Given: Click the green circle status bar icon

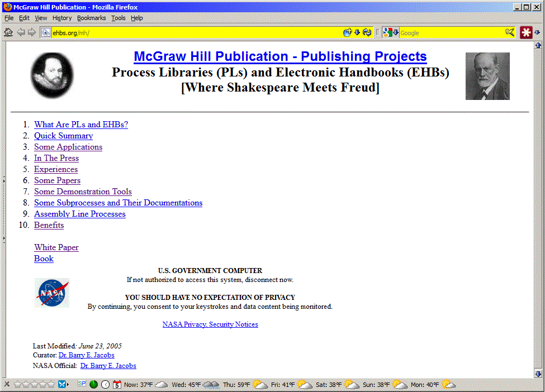Looking at the screenshot, I should 93,384.
